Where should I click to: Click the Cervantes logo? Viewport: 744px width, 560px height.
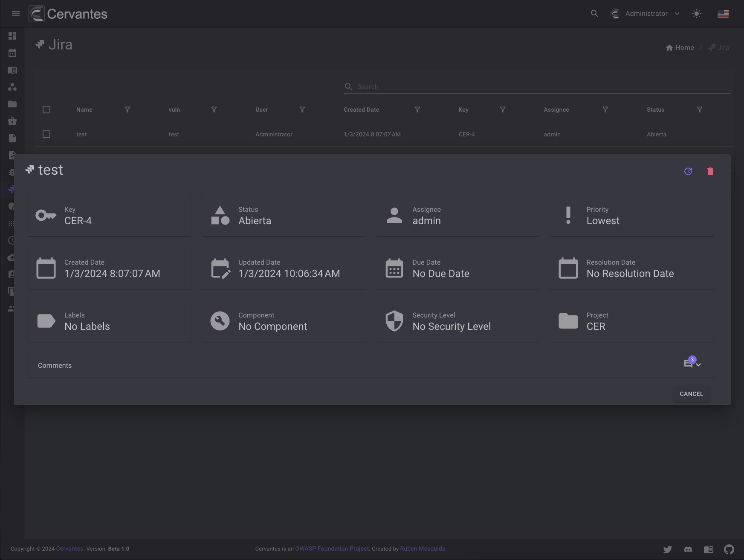point(68,14)
